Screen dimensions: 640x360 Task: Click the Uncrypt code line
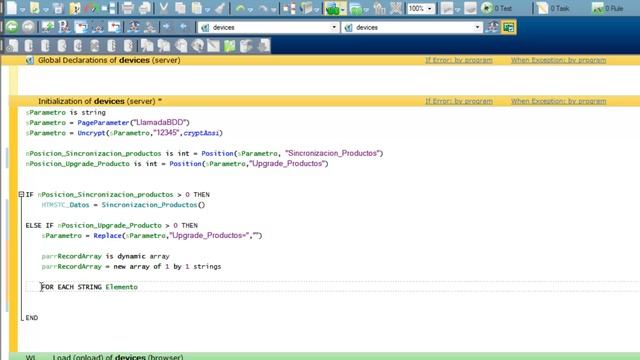coord(124,133)
